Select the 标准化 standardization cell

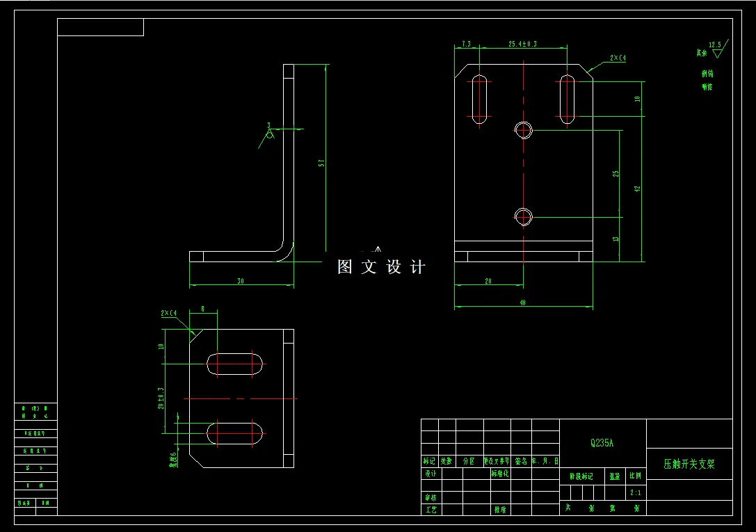[x=499, y=472]
